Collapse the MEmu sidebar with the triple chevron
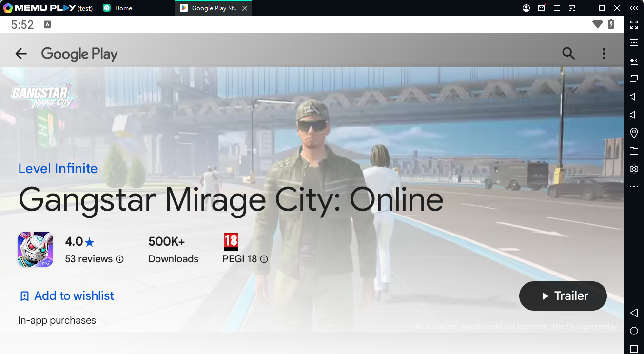The width and height of the screenshot is (644, 354). pos(634,8)
